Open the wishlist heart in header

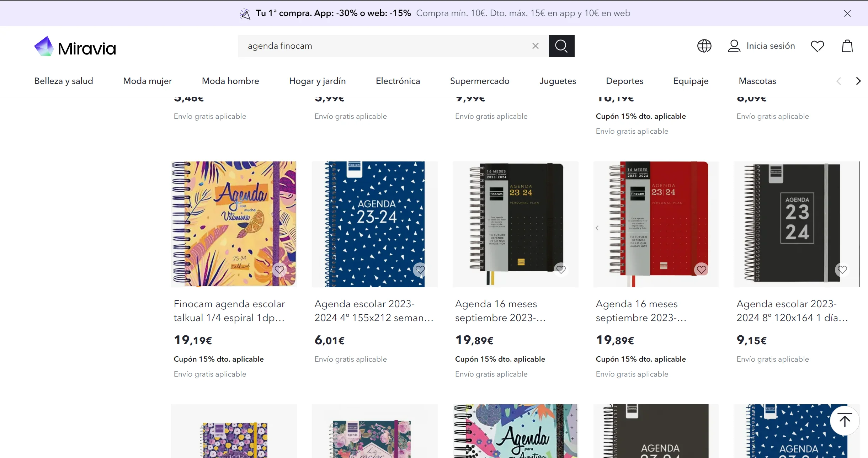tap(817, 46)
